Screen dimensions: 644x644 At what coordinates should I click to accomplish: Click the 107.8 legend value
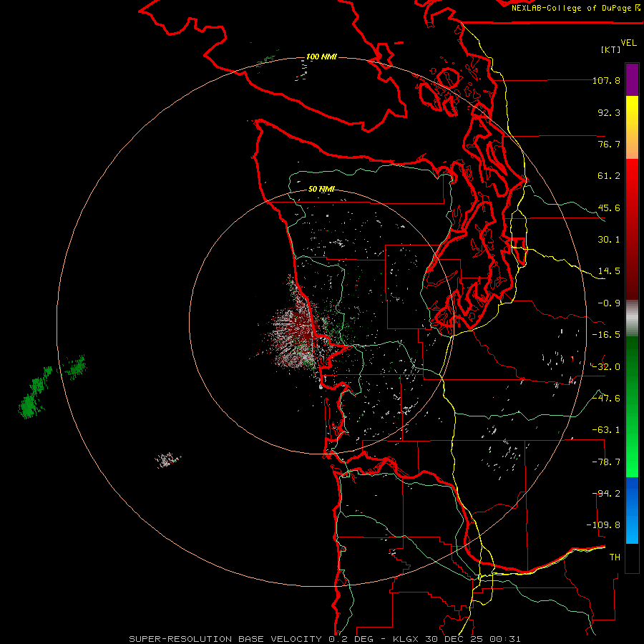click(606, 80)
